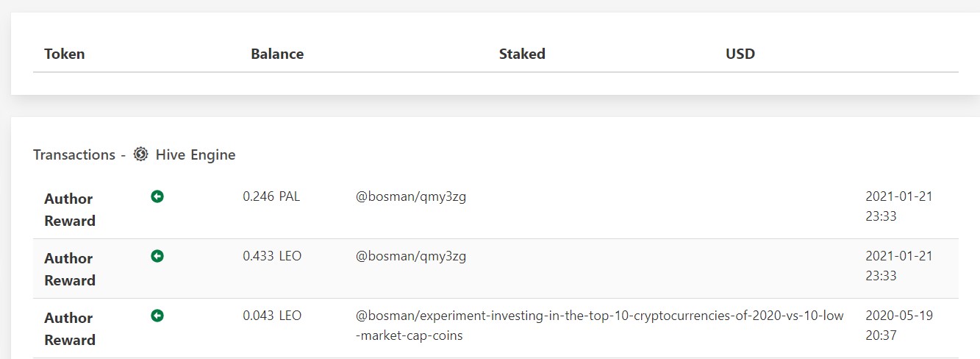Sort by the Staked column header
The height and width of the screenshot is (359, 980).
tap(522, 54)
